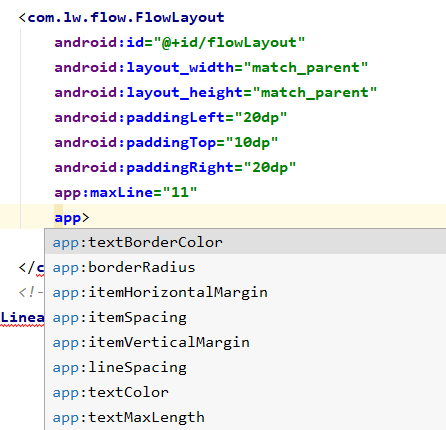
Task: Click the paddingRight "20dp" value
Action: 270,168
